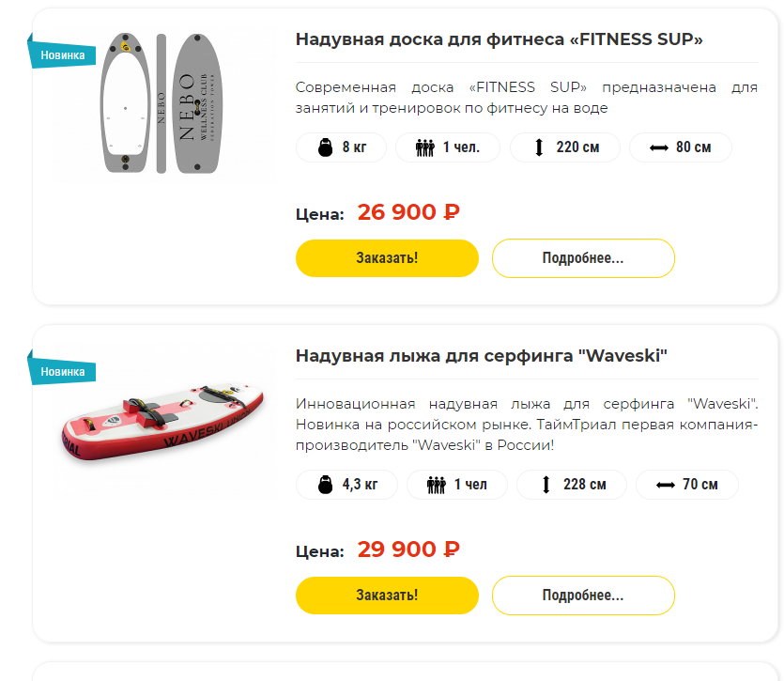
Task: Click the Новинка badge on the Waveski card
Action: tap(62, 371)
